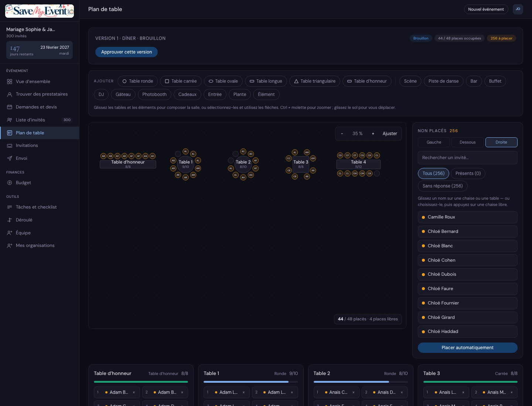This screenshot has width=532, height=406.
Task: Open the JO user avatar menu
Action: (518, 9)
